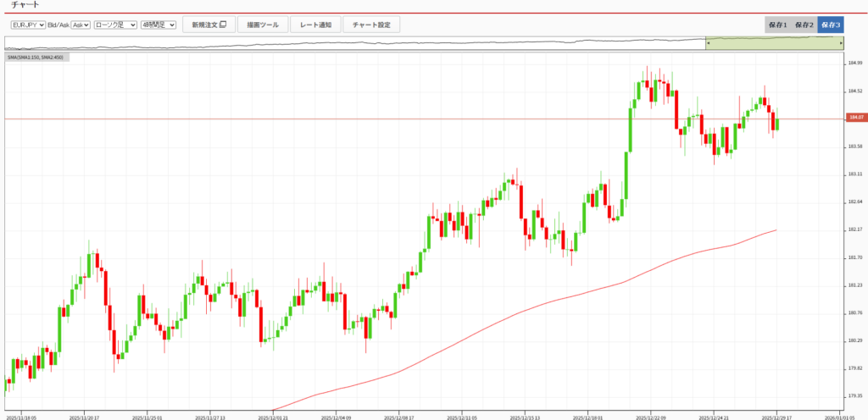Select the highlighted 保存3 saved layout
The width and height of the screenshot is (868, 420).
[831, 25]
